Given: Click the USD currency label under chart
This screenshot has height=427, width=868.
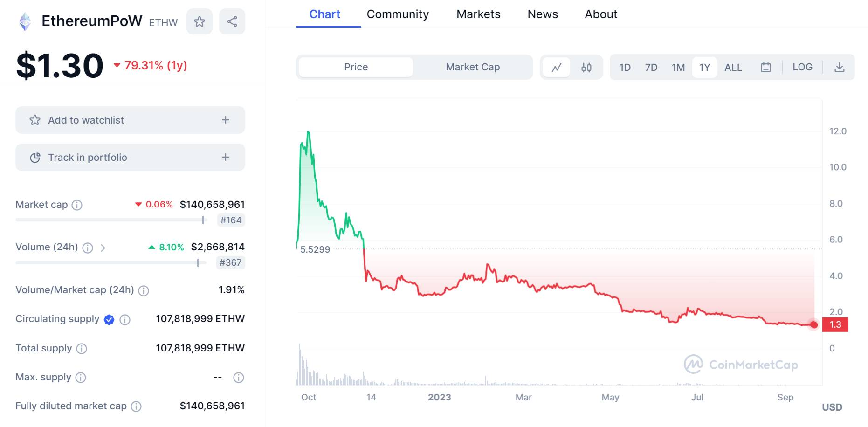Looking at the screenshot, I should (832, 407).
